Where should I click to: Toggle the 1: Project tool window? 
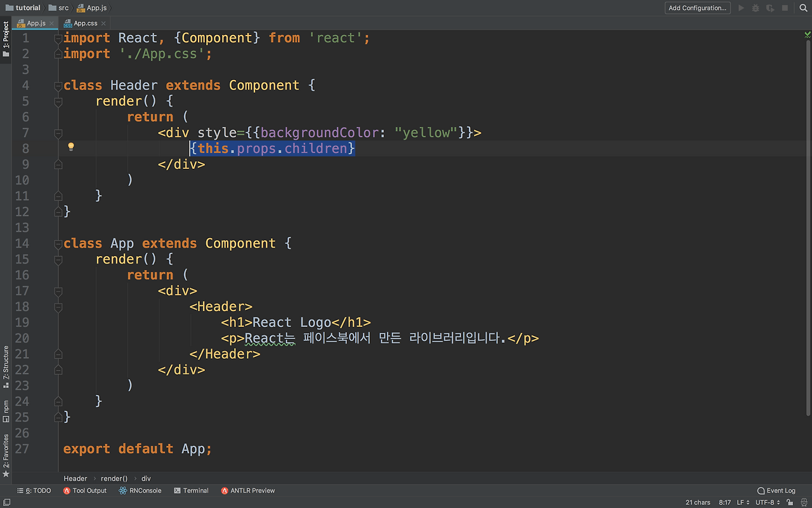[x=6, y=39]
